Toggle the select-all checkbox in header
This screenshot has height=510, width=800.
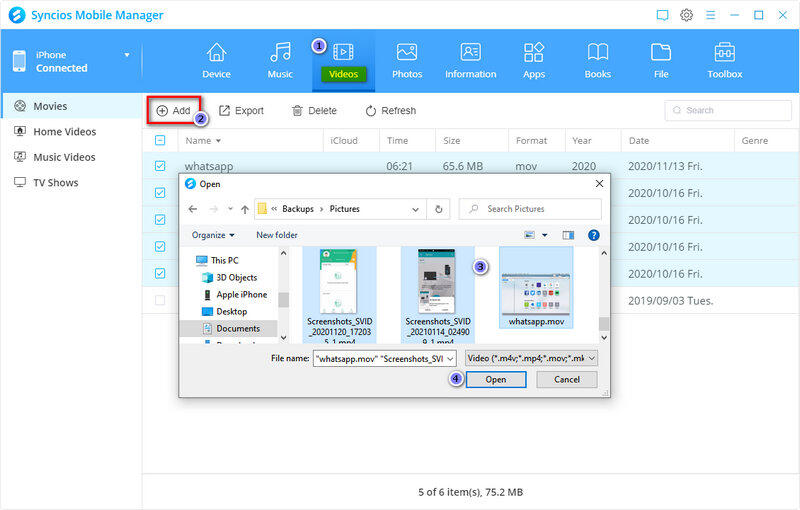tap(161, 141)
